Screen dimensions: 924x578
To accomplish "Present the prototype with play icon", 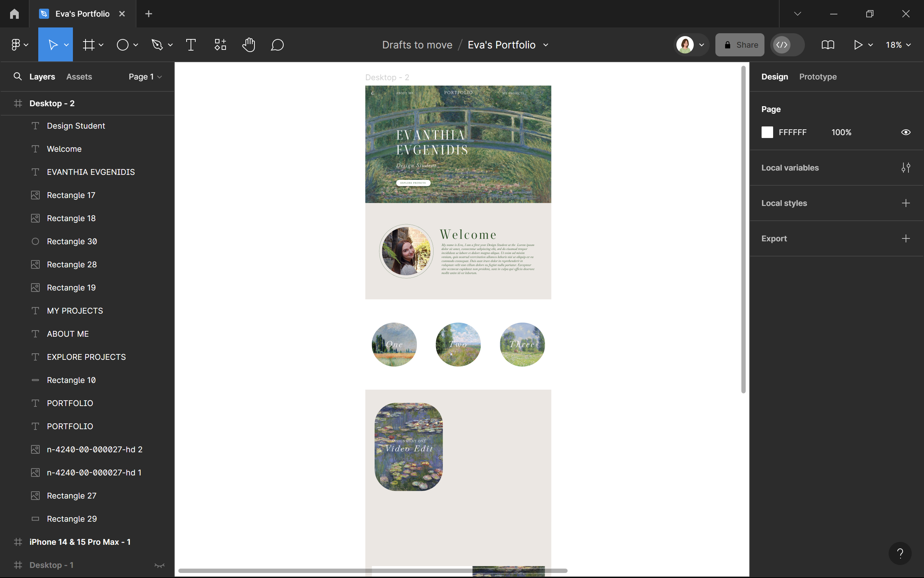I will pyautogui.click(x=858, y=45).
